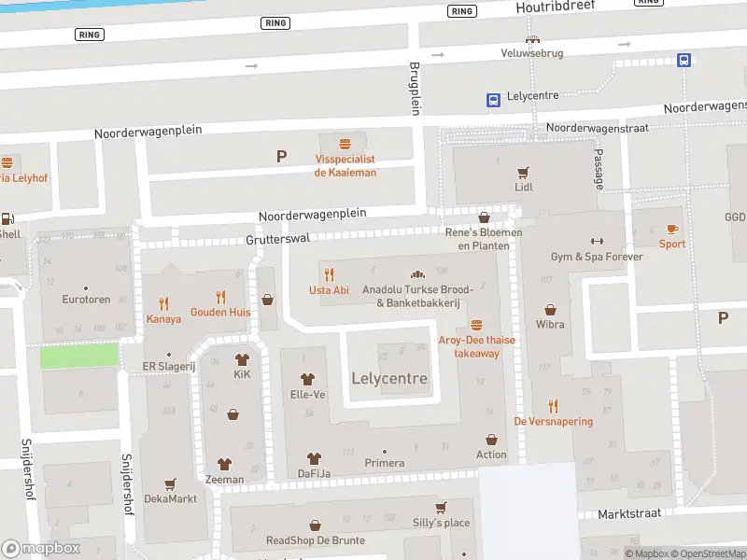
Task: Click the Anadolu Turkse bakery icon
Action: tap(417, 274)
